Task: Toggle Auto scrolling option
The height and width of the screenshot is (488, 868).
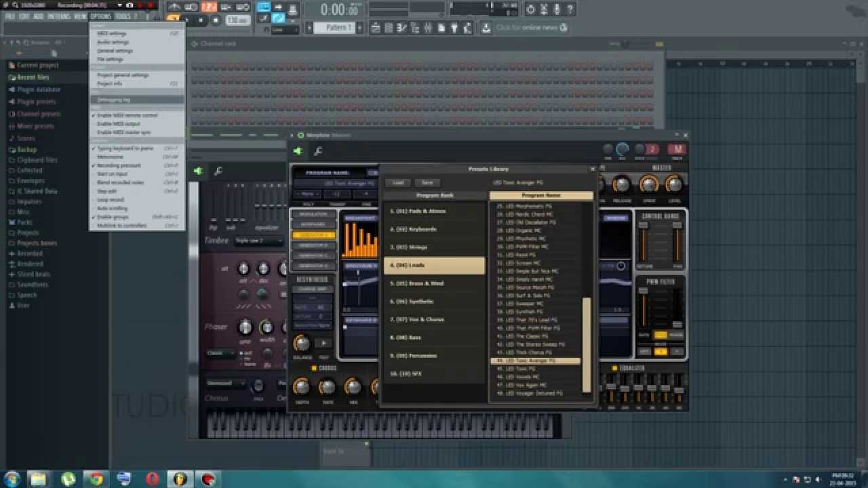Action: click(x=137, y=209)
